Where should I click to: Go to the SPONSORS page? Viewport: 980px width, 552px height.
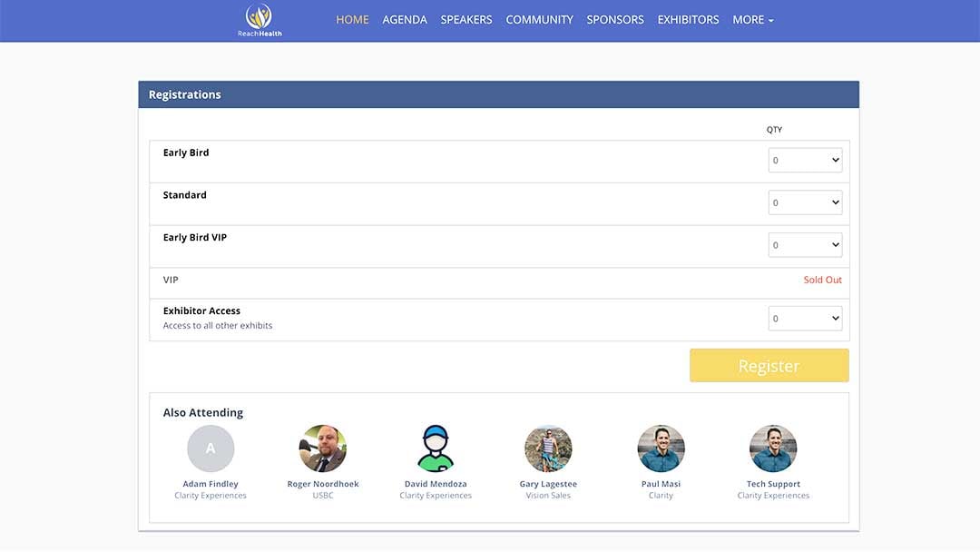coord(615,19)
